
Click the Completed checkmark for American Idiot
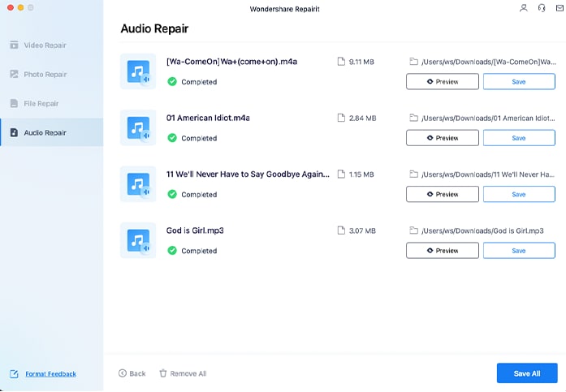172,138
